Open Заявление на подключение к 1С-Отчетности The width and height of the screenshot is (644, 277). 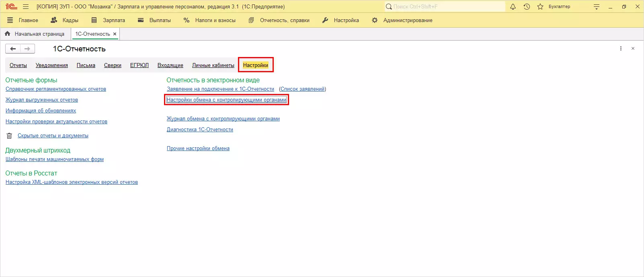pyautogui.click(x=220, y=89)
